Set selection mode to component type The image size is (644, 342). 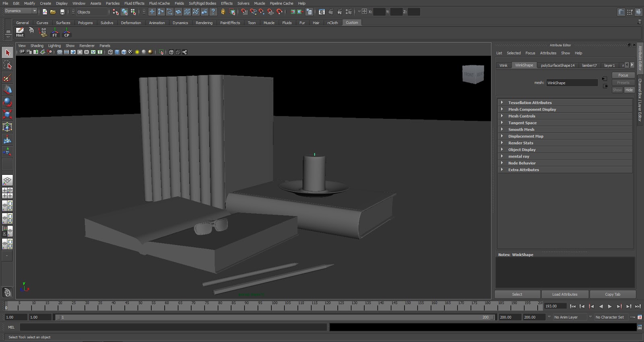(x=133, y=12)
